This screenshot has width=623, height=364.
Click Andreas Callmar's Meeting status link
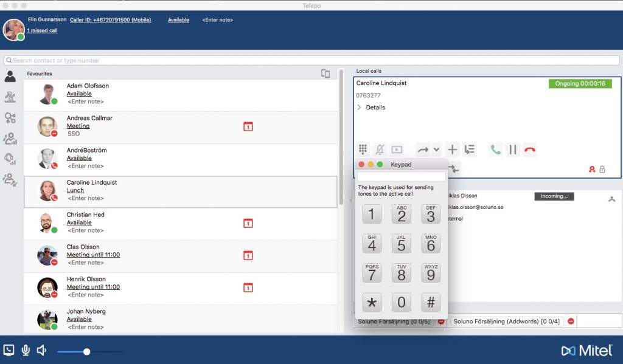[x=78, y=126]
